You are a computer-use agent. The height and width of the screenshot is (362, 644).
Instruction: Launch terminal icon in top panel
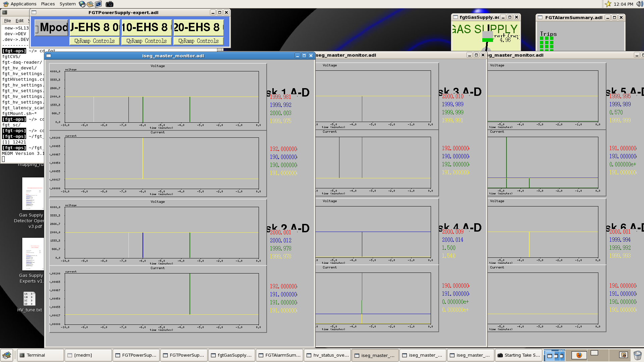pyautogui.click(x=98, y=4)
